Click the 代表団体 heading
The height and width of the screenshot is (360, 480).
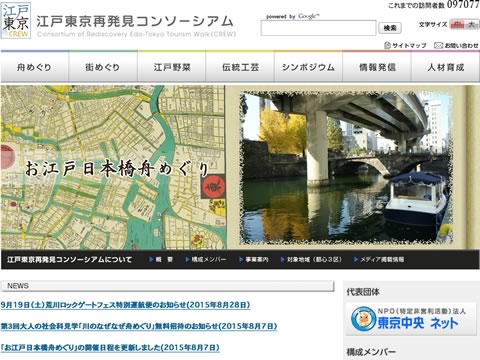(363, 292)
